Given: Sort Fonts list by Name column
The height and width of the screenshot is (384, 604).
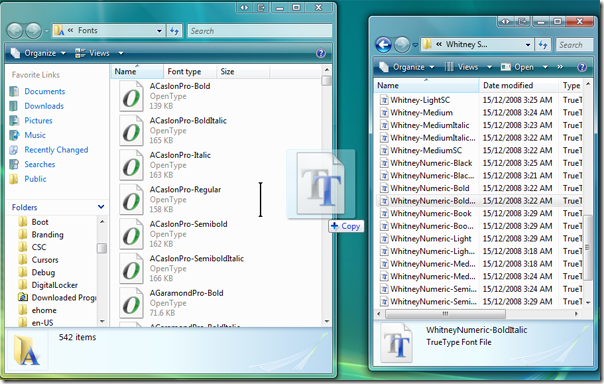Looking at the screenshot, I should tap(137, 72).
